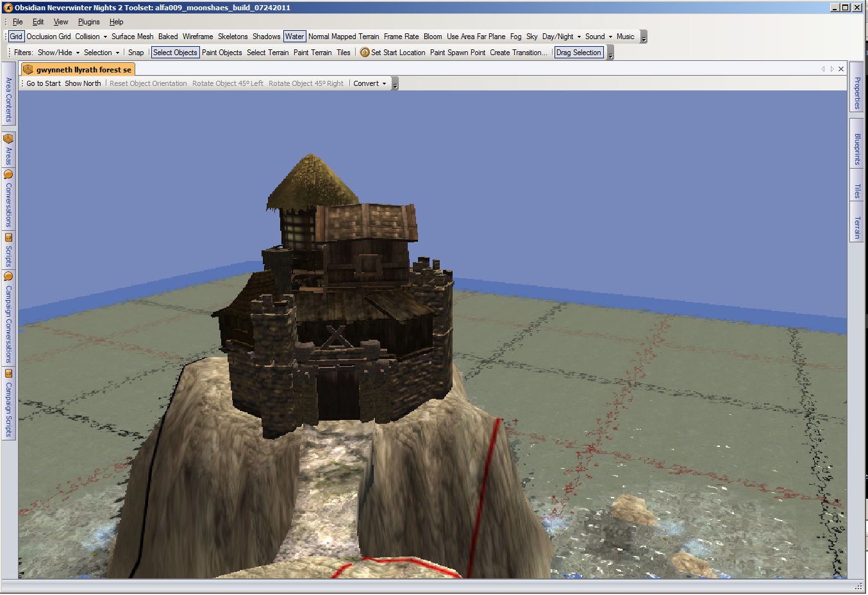This screenshot has width=868, height=595.
Task: Enable Wireframe rendering
Action: point(197,37)
